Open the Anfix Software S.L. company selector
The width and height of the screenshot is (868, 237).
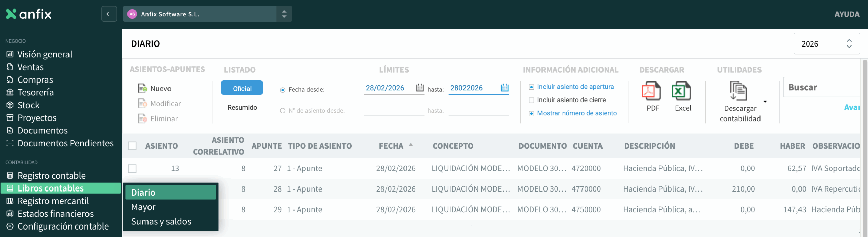pos(207,14)
